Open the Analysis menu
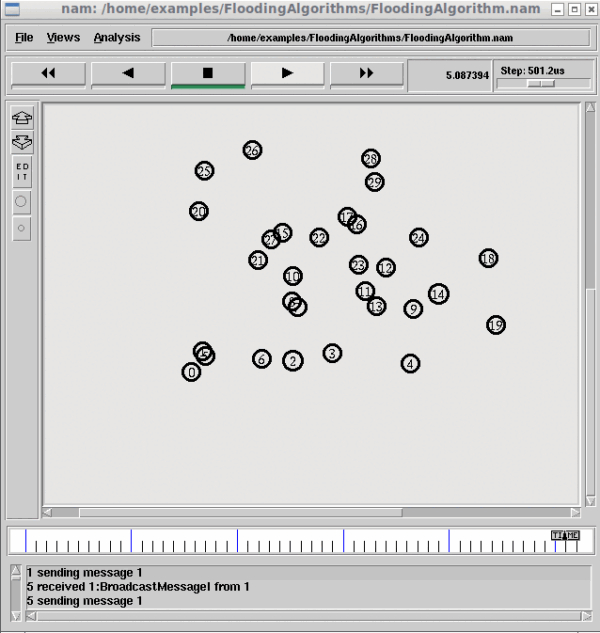 pos(117,37)
